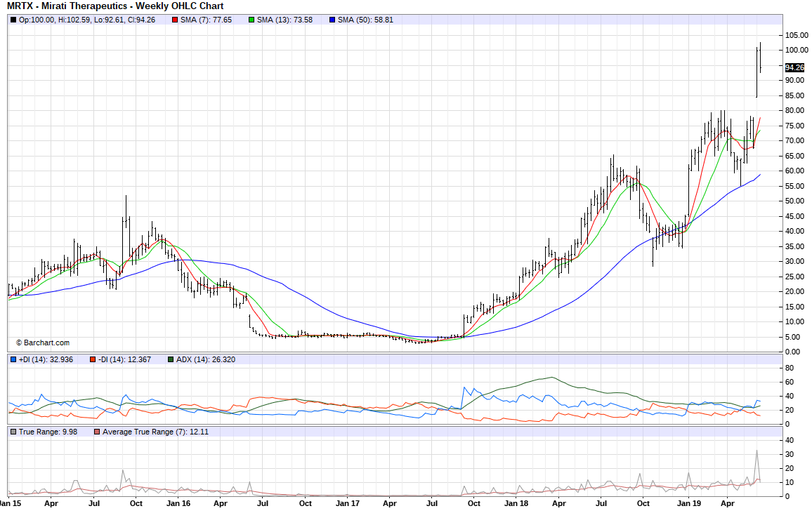The width and height of the screenshot is (812, 525).
Task: Click the +DI (14): 32.936 label
Action: (46, 359)
